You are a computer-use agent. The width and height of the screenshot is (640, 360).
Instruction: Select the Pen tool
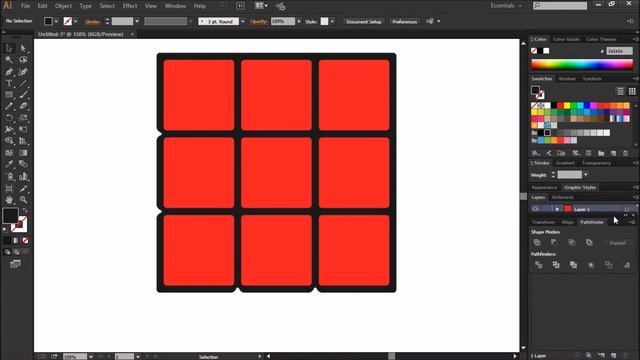click(x=9, y=71)
